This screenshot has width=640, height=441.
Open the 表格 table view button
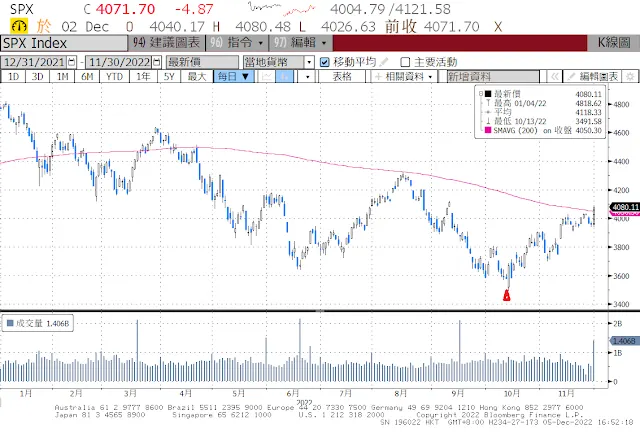(x=342, y=76)
